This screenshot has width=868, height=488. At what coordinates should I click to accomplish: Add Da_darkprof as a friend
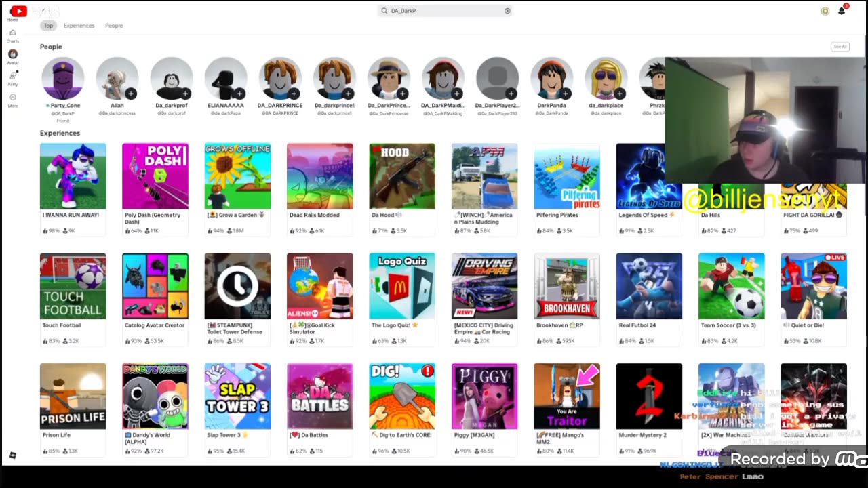[x=185, y=94]
